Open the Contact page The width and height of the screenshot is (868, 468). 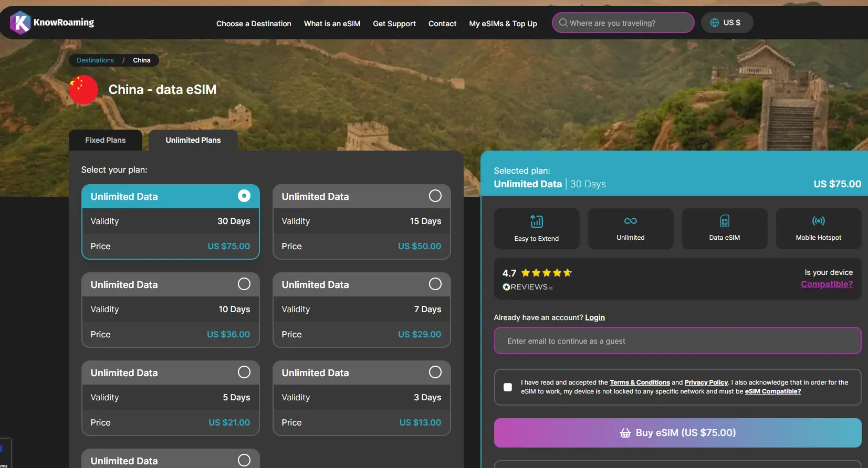[x=443, y=24]
